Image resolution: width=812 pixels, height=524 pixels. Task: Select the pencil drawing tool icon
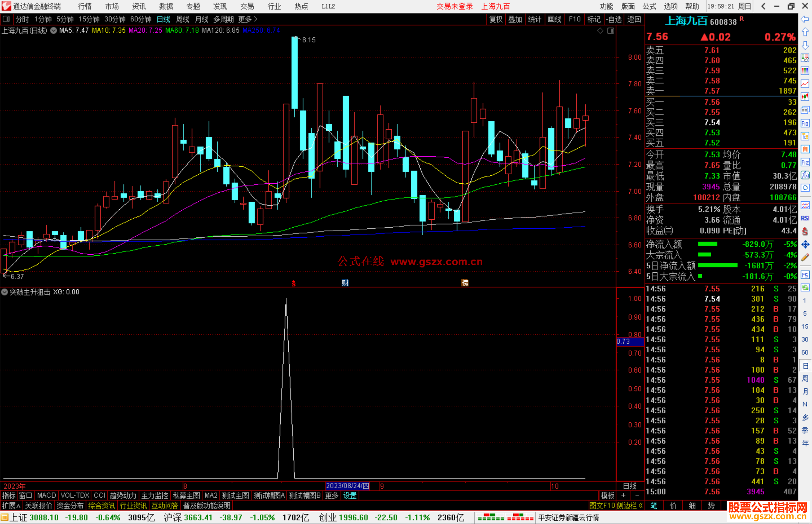805,258
